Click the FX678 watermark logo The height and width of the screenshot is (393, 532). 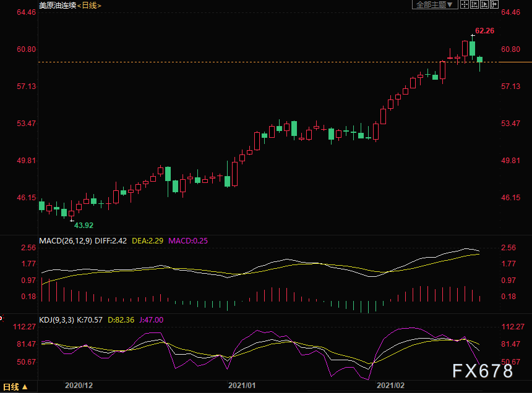[483, 371]
